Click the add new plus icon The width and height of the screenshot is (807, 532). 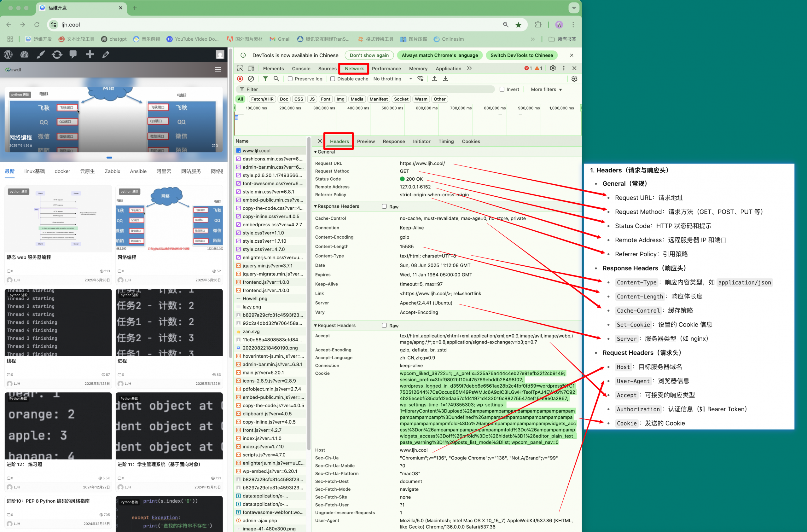tap(90, 54)
